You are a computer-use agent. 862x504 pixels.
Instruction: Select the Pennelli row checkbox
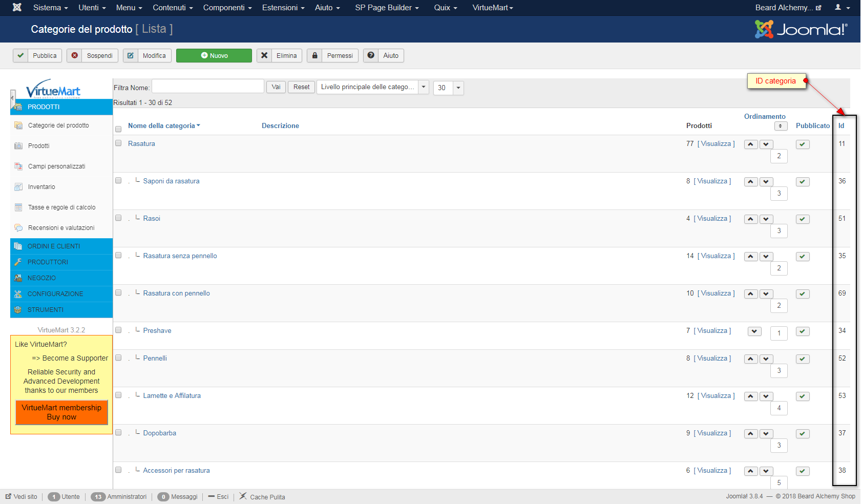pyautogui.click(x=118, y=358)
